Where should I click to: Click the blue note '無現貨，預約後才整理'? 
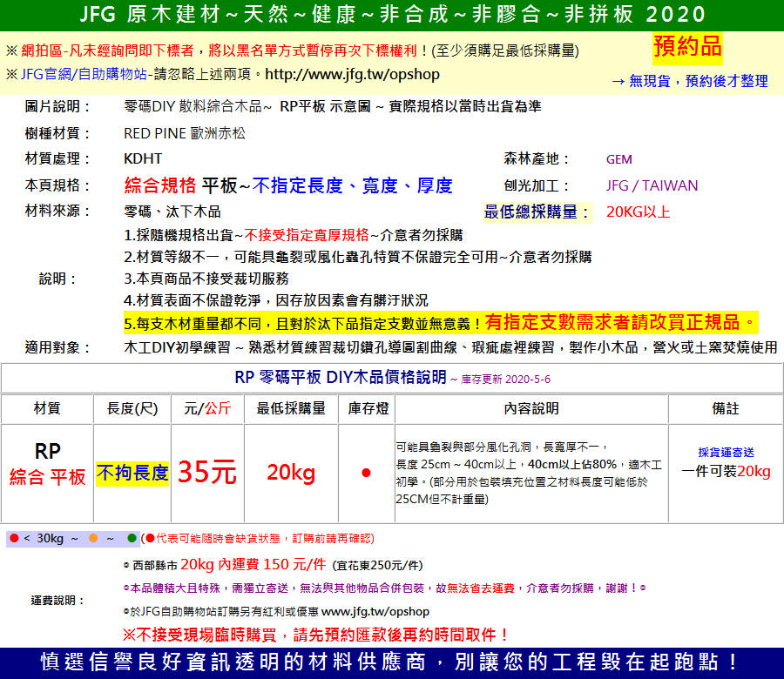point(698,81)
